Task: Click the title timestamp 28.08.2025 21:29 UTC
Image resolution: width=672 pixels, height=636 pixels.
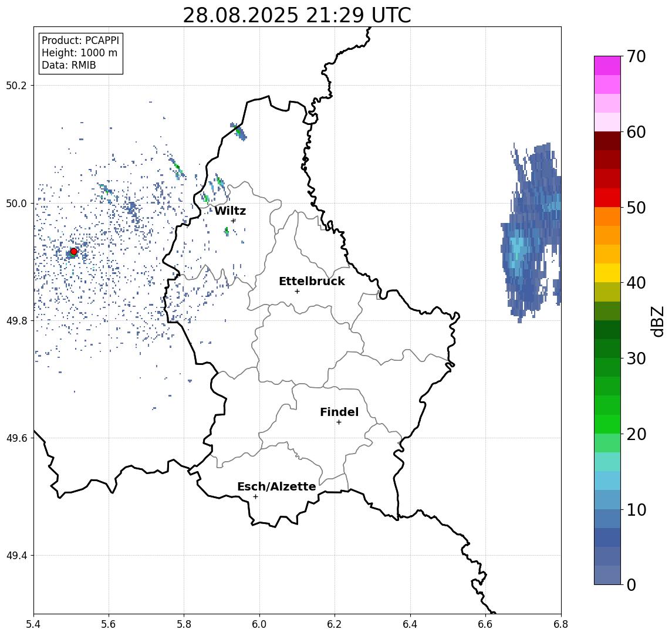Action: [x=297, y=15]
